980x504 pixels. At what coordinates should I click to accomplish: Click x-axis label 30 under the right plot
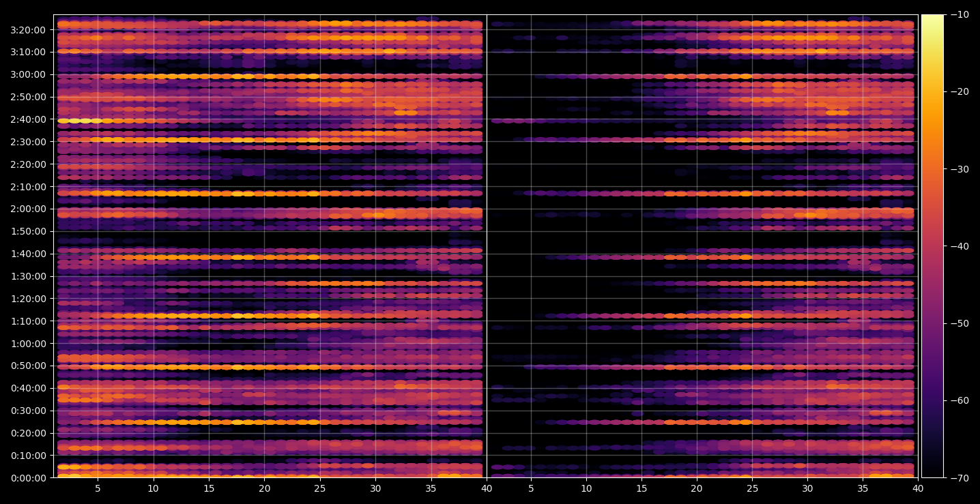808,489
